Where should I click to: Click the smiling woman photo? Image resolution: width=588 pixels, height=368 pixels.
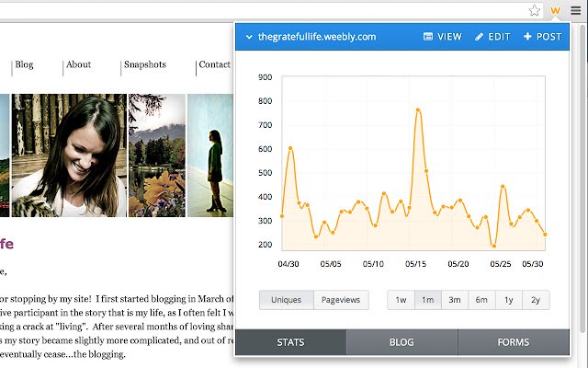69,155
